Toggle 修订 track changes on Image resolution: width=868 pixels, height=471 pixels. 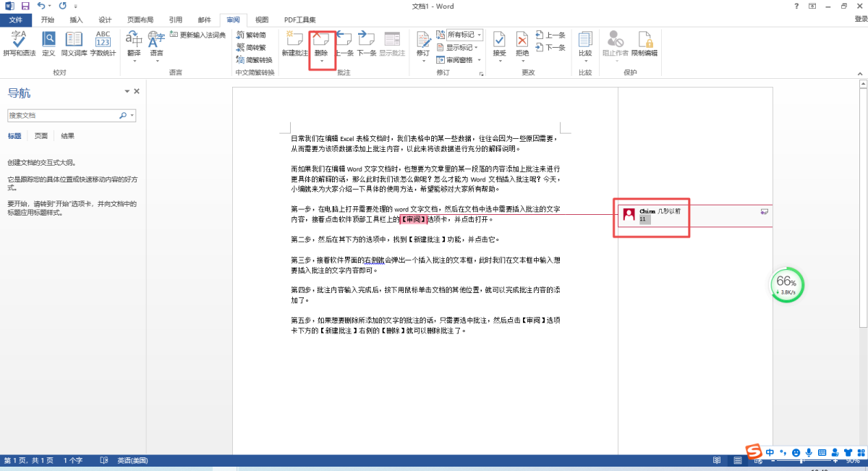(x=422, y=41)
